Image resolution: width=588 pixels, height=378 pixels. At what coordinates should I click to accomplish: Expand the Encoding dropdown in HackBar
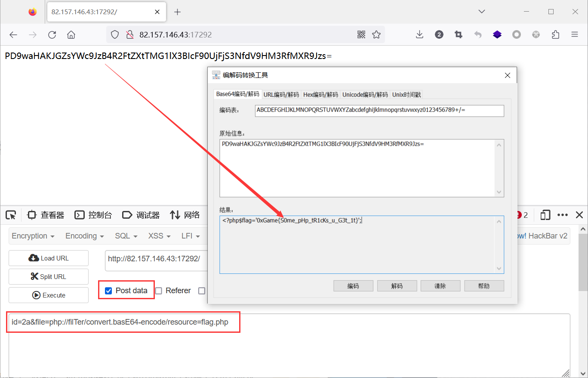click(x=85, y=236)
